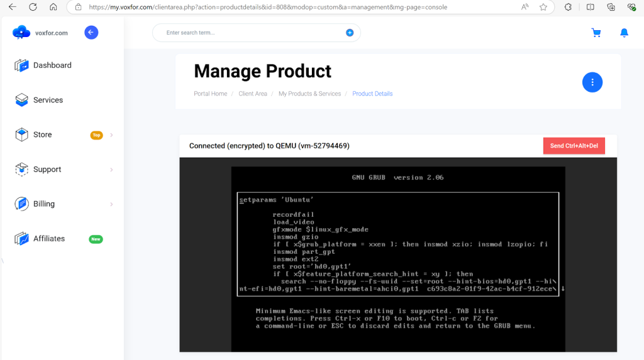This screenshot has width=644, height=360.
Task: Go to the Client Area breadcrumb
Action: tap(253, 94)
